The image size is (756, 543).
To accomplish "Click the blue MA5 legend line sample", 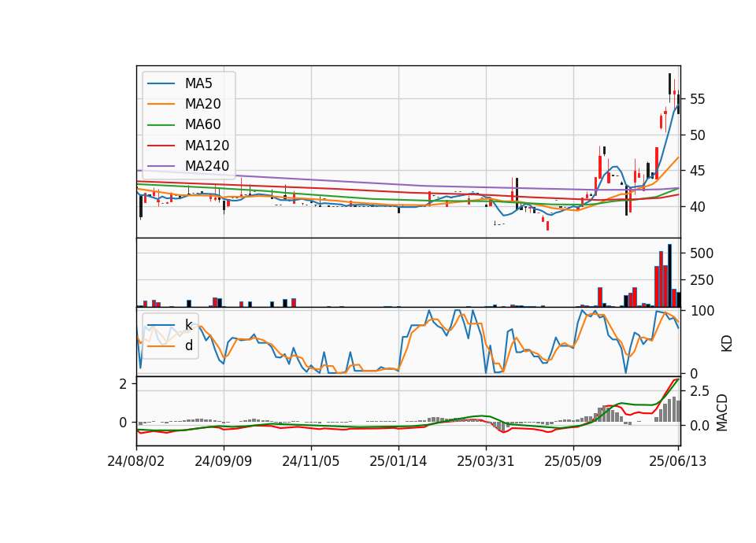I will (161, 84).
